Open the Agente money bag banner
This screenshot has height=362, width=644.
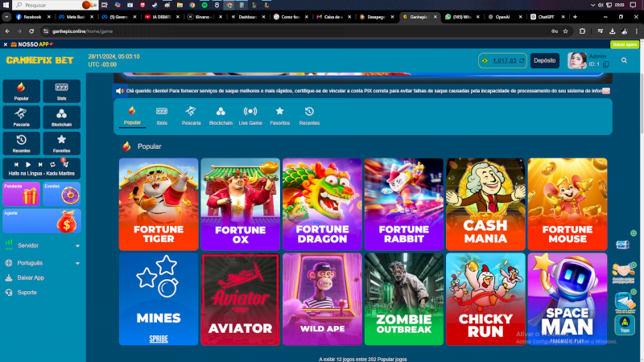pyautogui.click(x=42, y=221)
